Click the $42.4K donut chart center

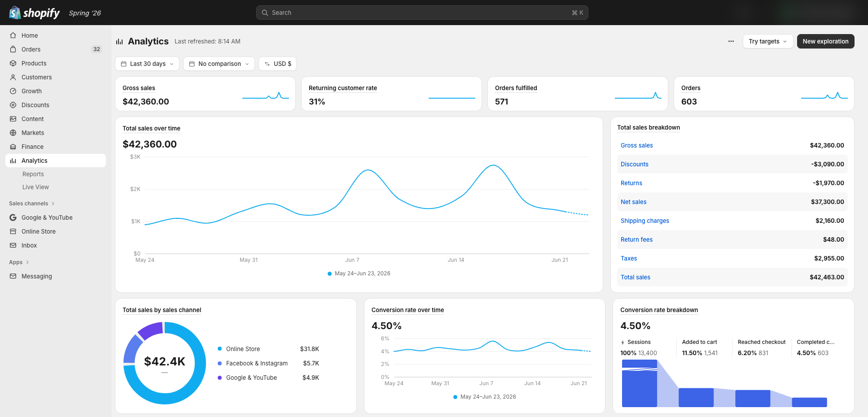[164, 362]
